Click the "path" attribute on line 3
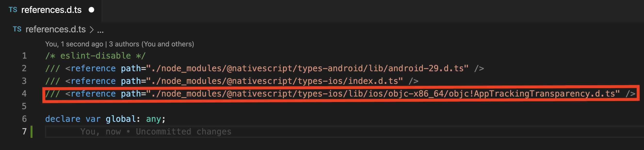Image resolution: width=644 pixels, height=150 pixels. click(131, 81)
